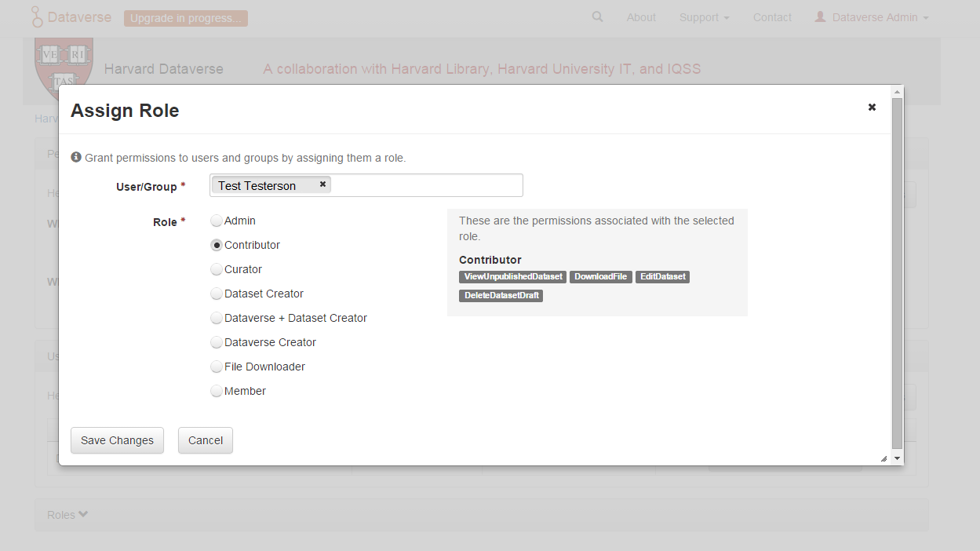This screenshot has width=980, height=551.
Task: Close the Assign Role dialog
Action: [872, 107]
